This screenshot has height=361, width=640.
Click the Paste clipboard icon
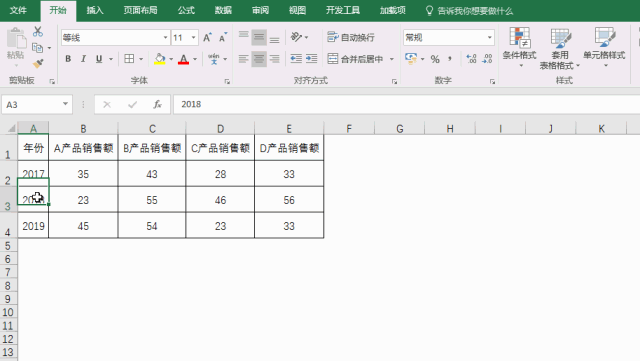pos(16,39)
